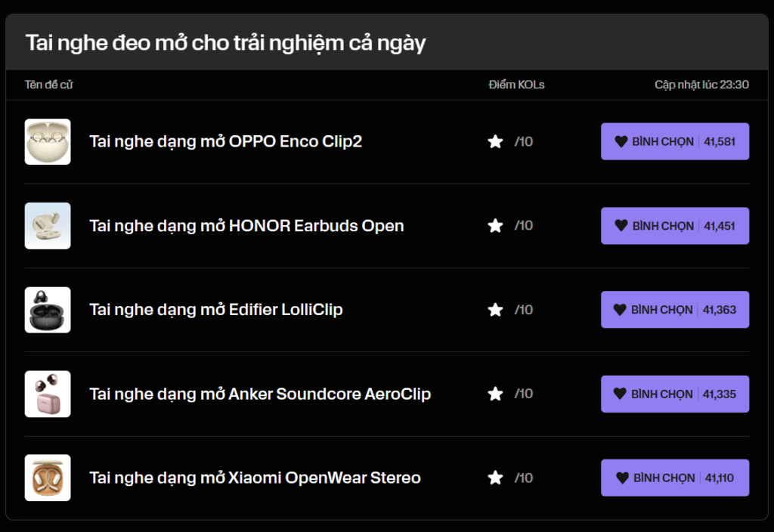The height and width of the screenshot is (532, 774).
Task: Click the /10 score in OPPO Enco Clip2 row
Action: tap(524, 141)
